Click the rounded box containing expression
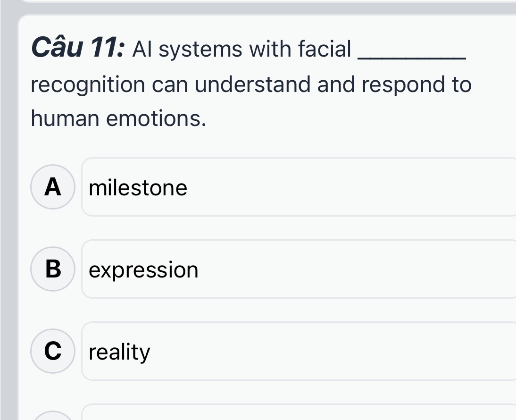 [297, 269]
